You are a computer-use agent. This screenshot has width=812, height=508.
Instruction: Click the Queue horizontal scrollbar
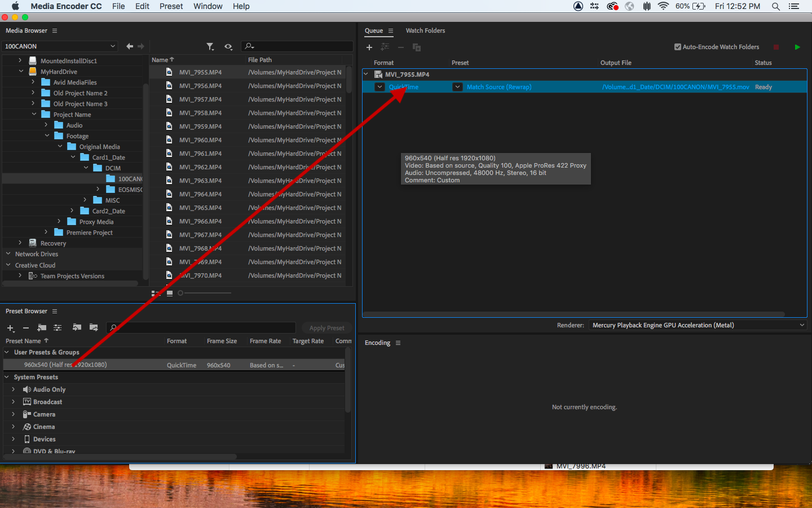(x=573, y=314)
